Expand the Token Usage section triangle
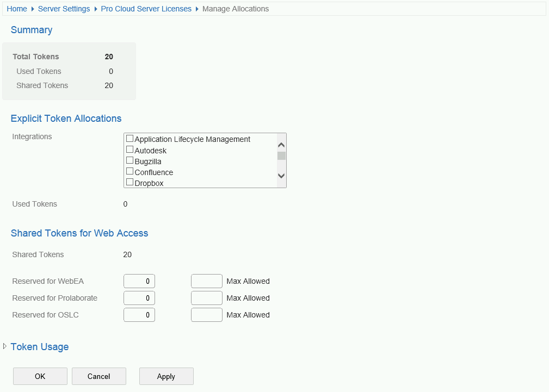Screen dimensions: 549x392 5,346
